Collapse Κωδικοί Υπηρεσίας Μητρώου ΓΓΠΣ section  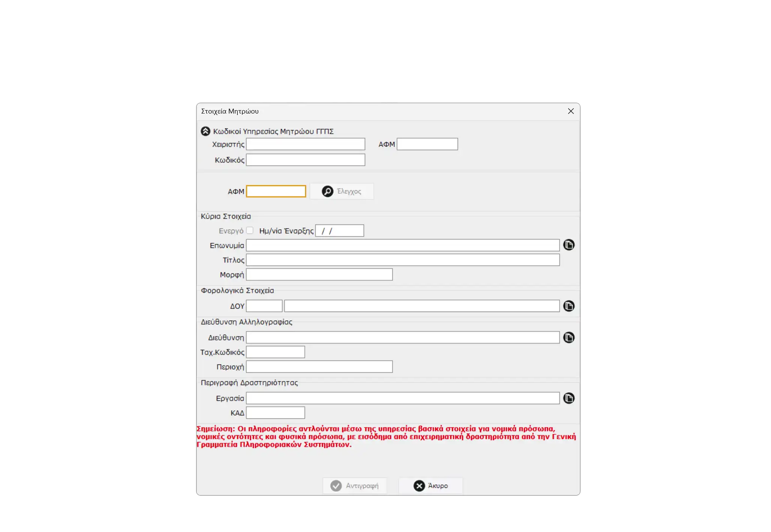205,132
